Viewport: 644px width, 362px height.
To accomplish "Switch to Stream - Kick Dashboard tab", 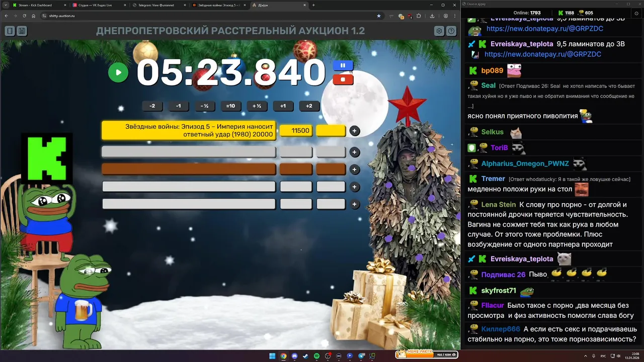I will pyautogui.click(x=38, y=5).
